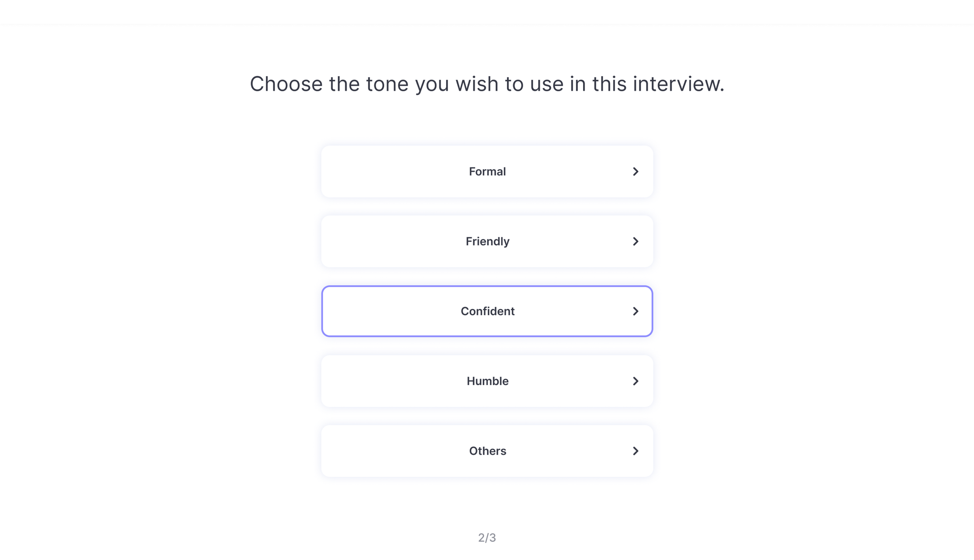This screenshot has height=560, width=974.
Task: Click the chevron on the Confident option
Action: click(636, 311)
